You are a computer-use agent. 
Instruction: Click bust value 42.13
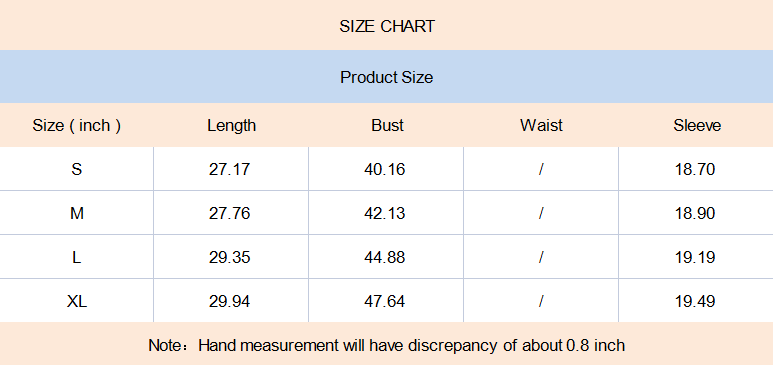[385, 213]
